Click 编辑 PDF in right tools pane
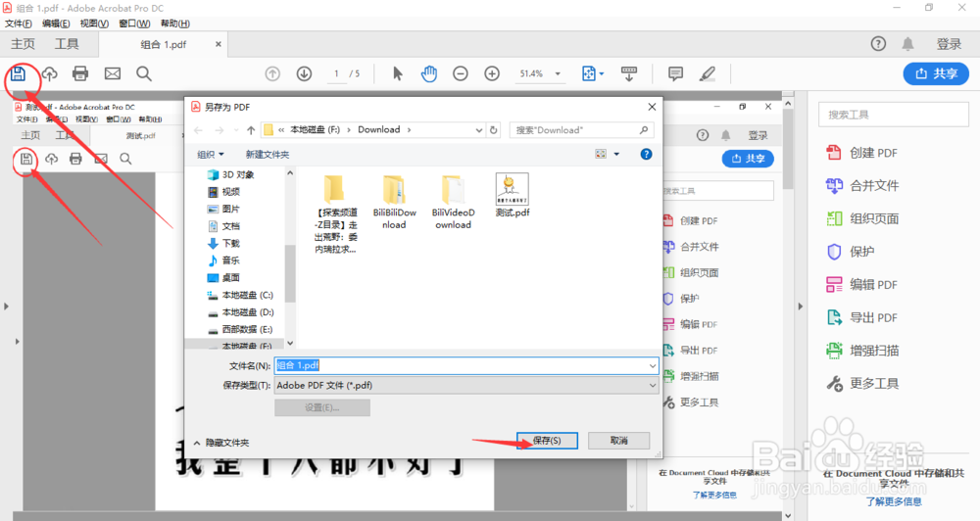This screenshot has width=980, height=521. pos(861,284)
